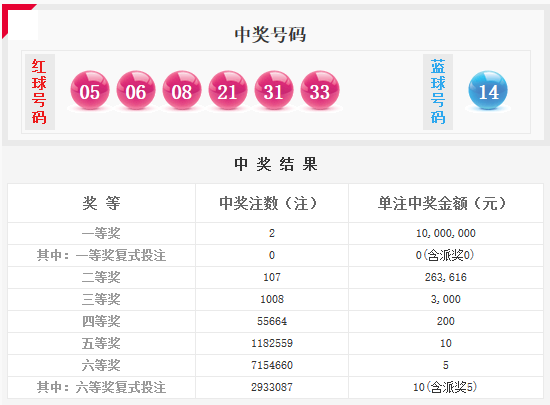This screenshot has width=550, height=405.
Task: Click the 中奖结果 heading
Action: click(276, 164)
